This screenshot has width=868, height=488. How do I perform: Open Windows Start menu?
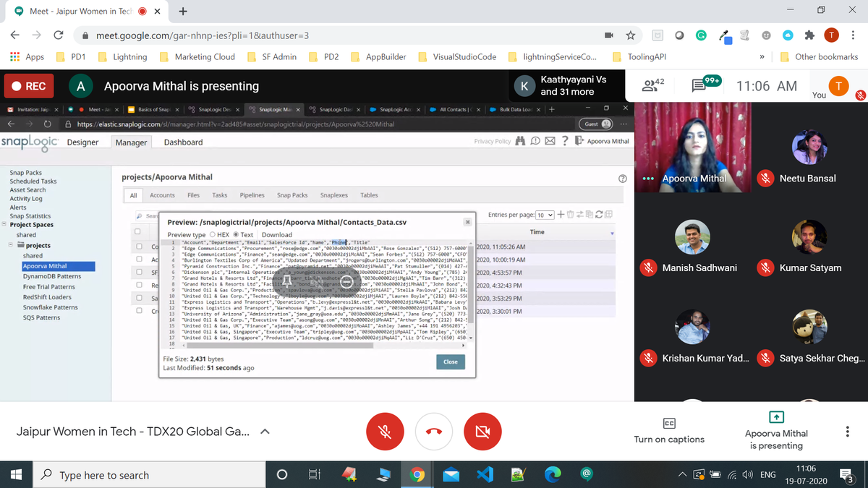click(x=16, y=475)
